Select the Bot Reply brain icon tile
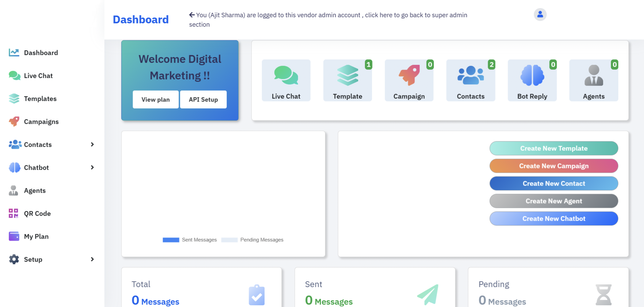This screenshot has width=644, height=307. coord(532,80)
